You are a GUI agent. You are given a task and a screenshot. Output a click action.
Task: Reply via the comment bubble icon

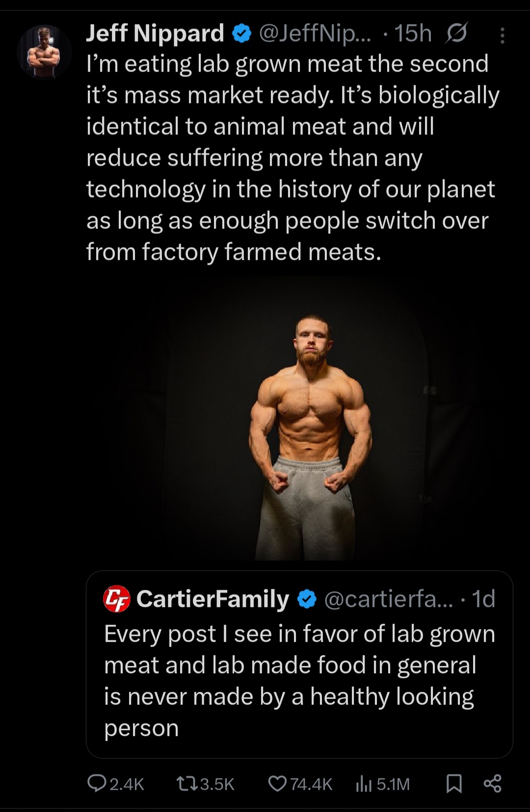tap(95, 784)
